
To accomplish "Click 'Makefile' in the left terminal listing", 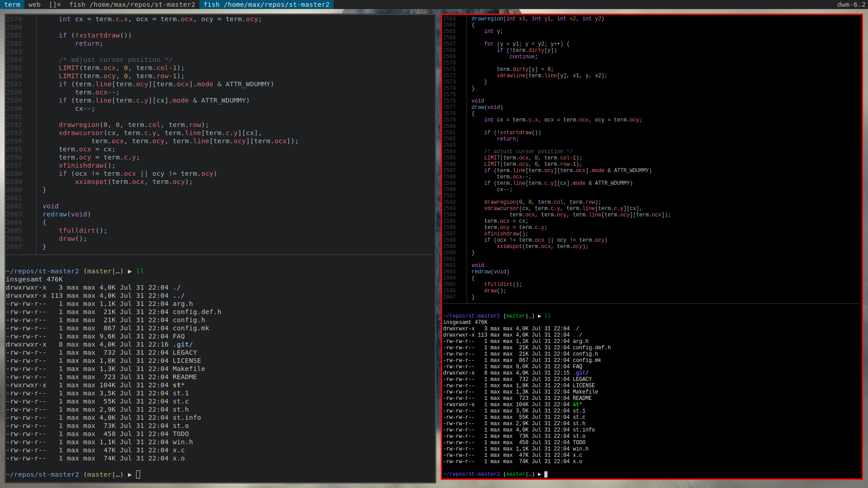I will [189, 369].
